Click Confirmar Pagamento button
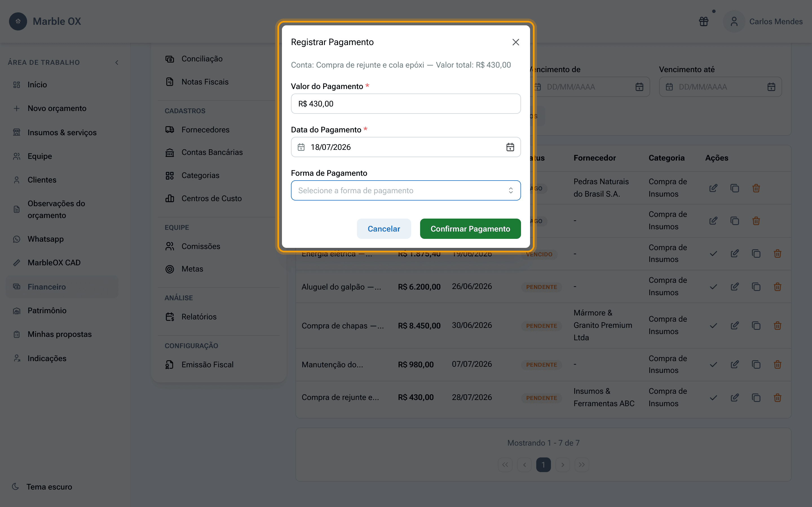This screenshot has height=507, width=812. (470, 229)
